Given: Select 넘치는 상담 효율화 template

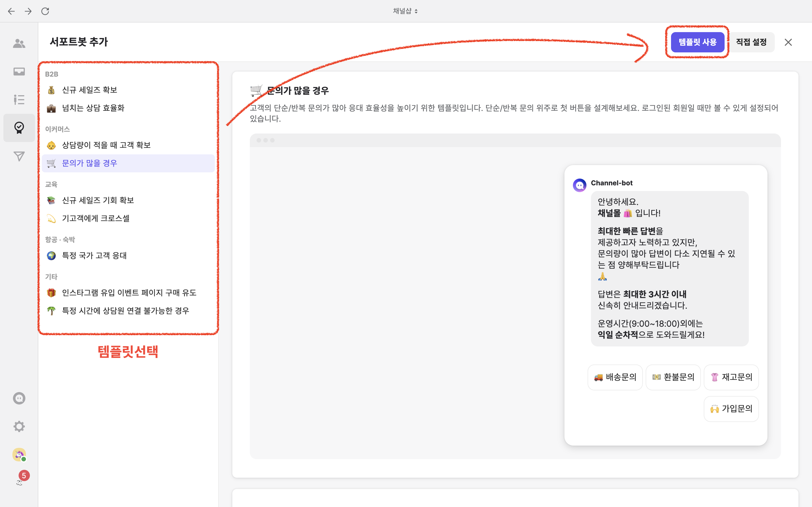Looking at the screenshot, I should [x=93, y=108].
